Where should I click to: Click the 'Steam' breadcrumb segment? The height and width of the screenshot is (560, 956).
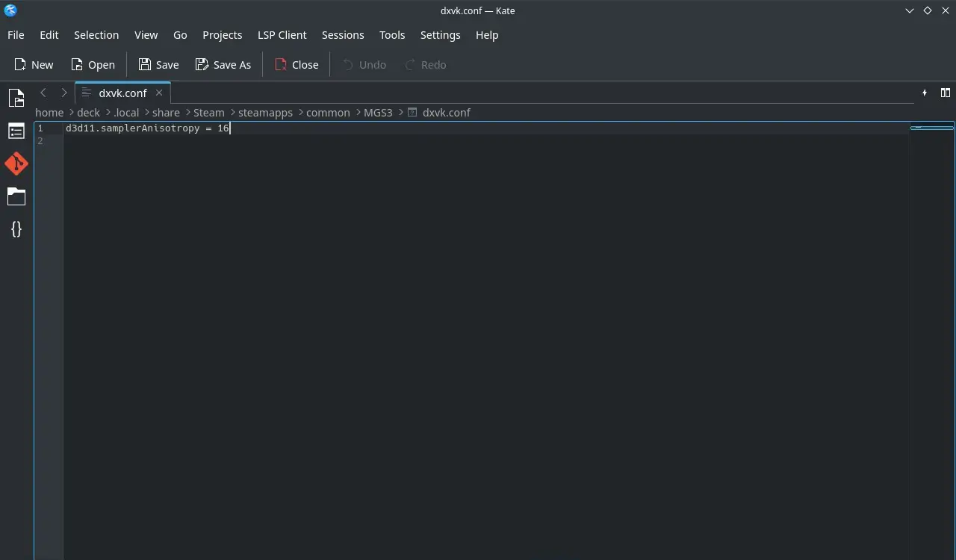209,113
